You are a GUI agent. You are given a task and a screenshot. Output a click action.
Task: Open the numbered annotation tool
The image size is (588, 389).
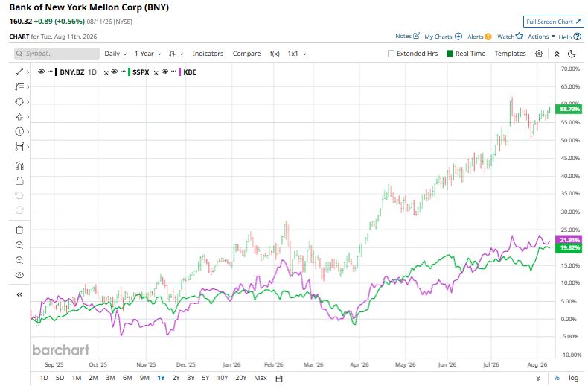(19, 131)
